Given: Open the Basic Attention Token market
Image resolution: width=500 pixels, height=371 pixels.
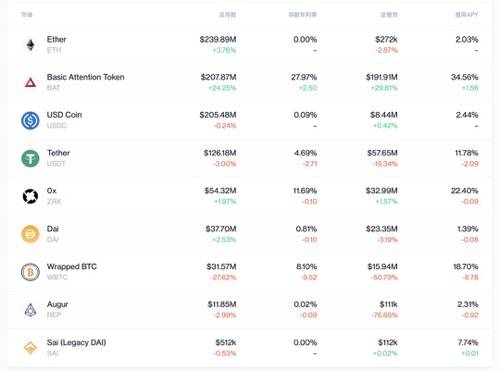Looking at the screenshot, I should click(85, 77).
